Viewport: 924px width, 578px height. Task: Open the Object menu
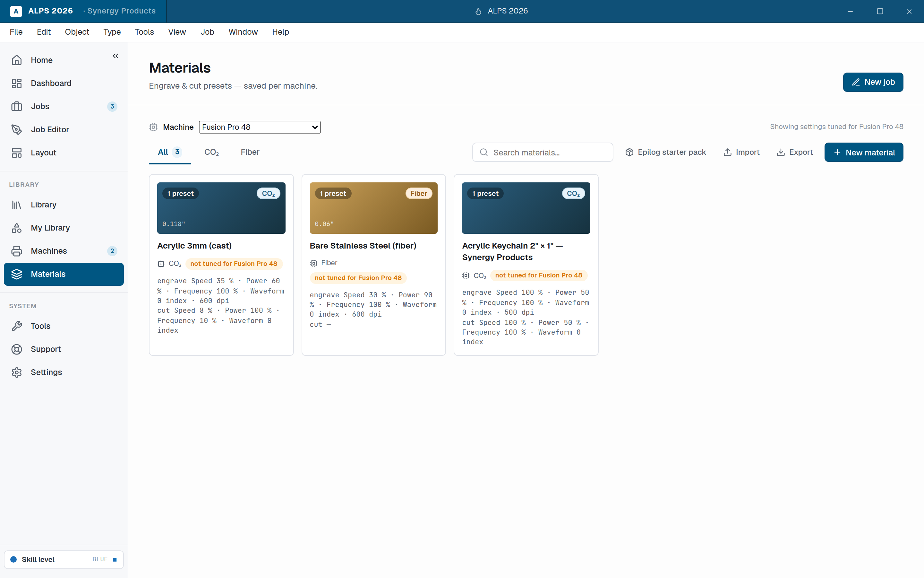tap(77, 32)
